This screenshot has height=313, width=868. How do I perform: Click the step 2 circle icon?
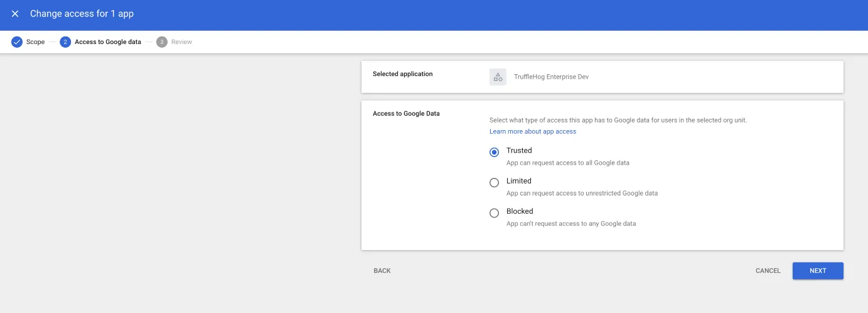pyautogui.click(x=65, y=42)
